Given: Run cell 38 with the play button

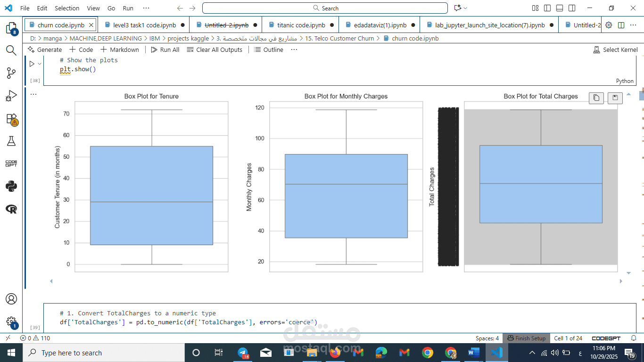Looking at the screenshot, I should (32, 64).
